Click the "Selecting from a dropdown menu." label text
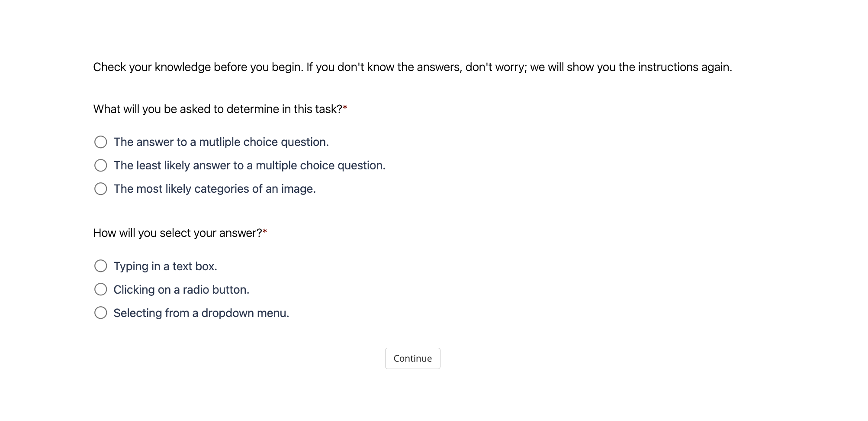The image size is (868, 421). [x=201, y=313]
